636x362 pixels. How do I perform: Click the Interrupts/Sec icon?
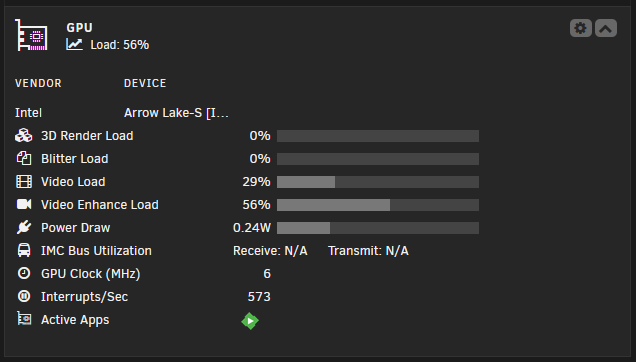(24, 296)
